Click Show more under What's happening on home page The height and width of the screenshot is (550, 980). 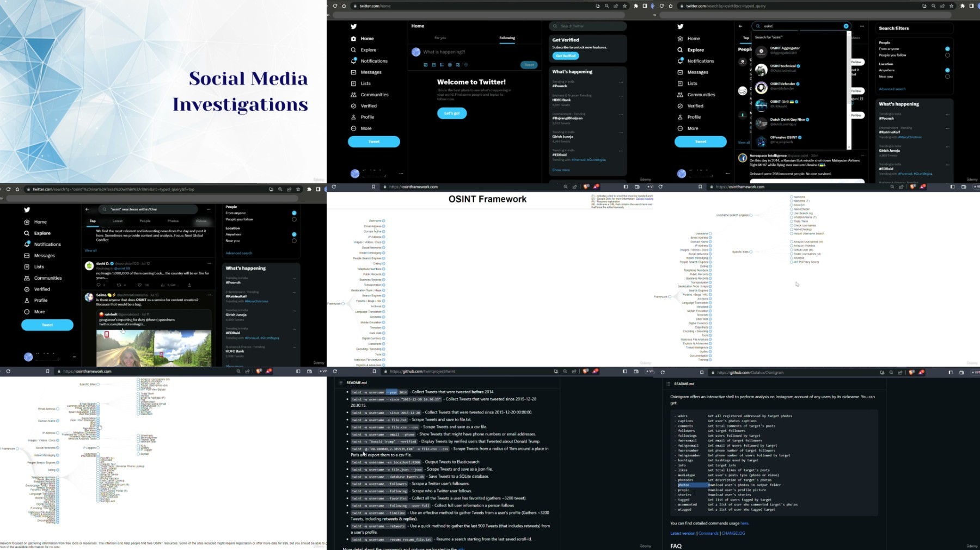pos(561,170)
